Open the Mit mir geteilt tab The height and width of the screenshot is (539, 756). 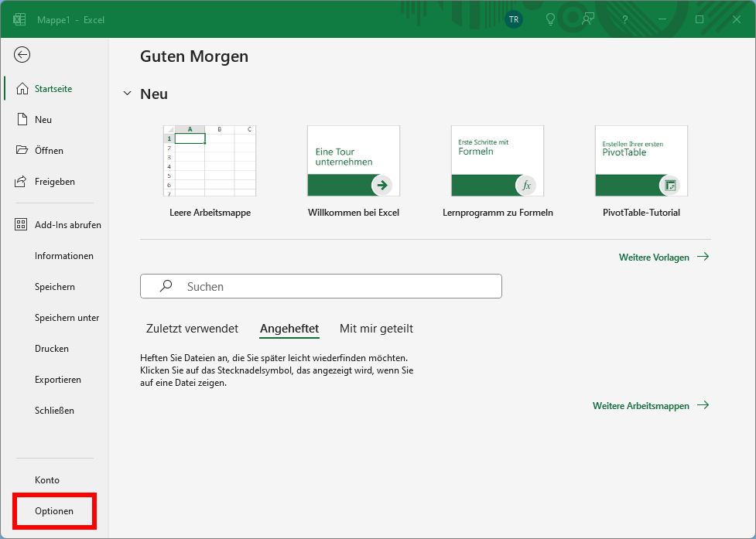click(376, 328)
